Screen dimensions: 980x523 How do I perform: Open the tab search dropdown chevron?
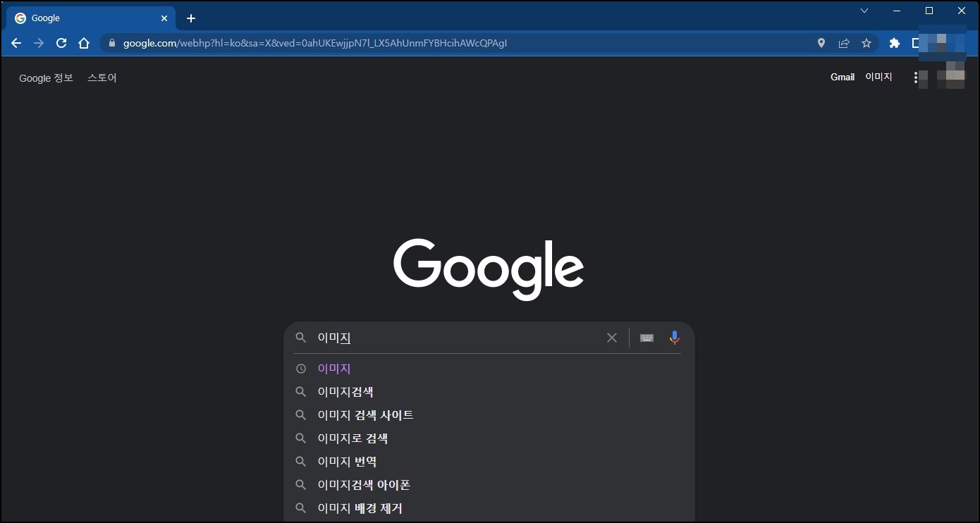(864, 11)
